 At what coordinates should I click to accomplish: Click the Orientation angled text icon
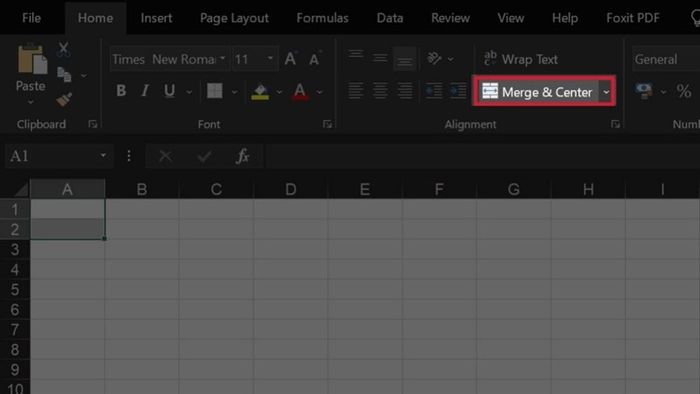tap(434, 58)
